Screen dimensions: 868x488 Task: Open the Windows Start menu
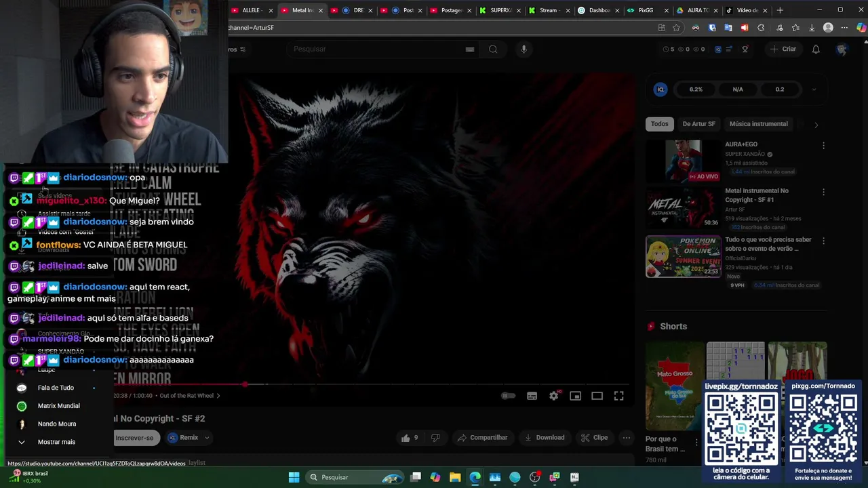tap(294, 477)
